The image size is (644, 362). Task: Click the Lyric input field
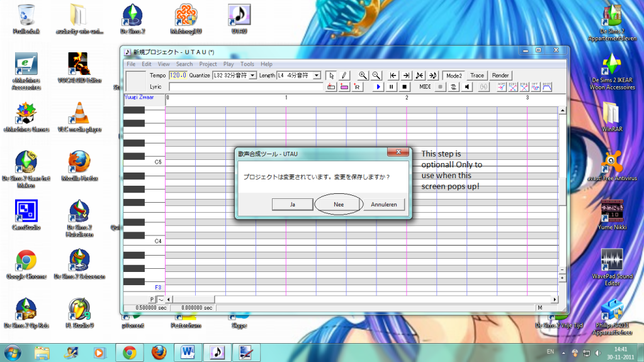click(246, 87)
